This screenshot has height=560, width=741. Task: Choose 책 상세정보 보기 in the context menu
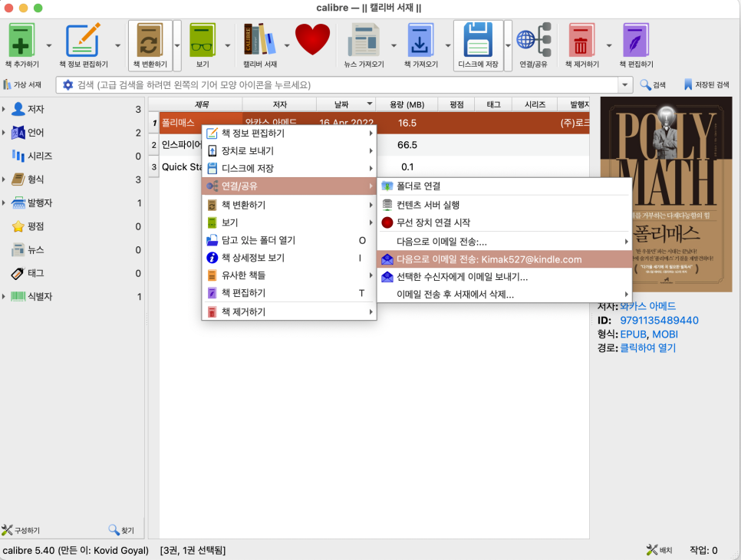[x=289, y=258]
